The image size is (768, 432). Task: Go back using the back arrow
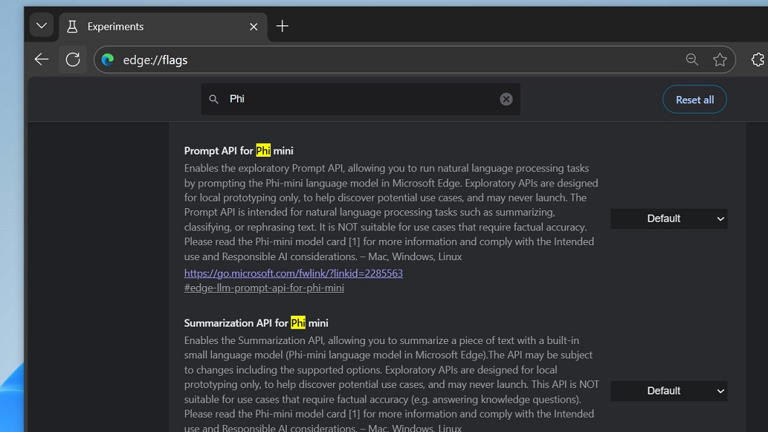pyautogui.click(x=42, y=60)
